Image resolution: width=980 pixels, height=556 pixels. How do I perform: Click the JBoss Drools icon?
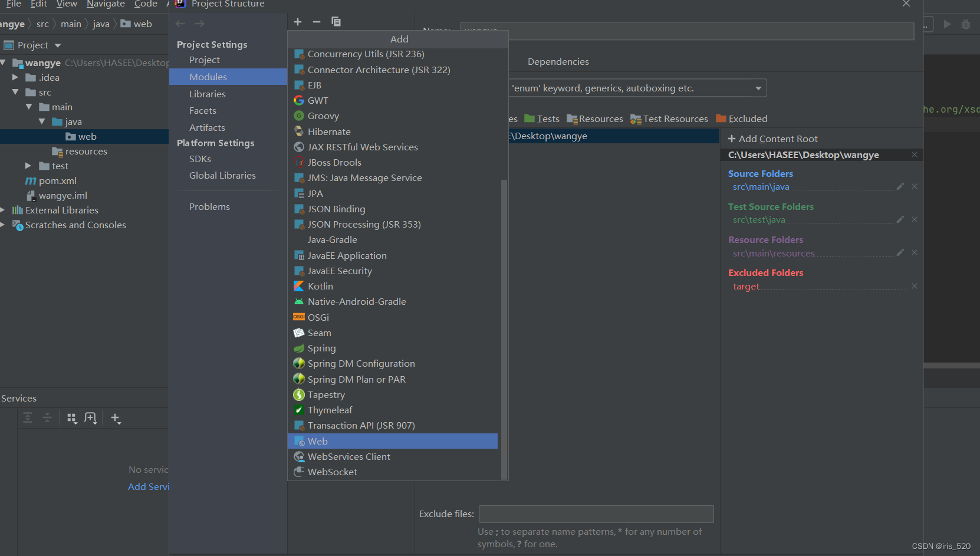tap(299, 163)
